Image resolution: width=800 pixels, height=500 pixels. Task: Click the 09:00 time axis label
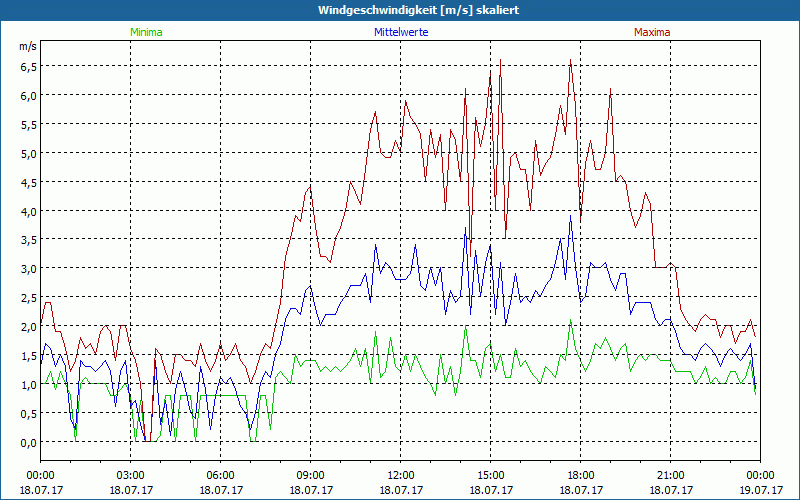[x=311, y=476]
